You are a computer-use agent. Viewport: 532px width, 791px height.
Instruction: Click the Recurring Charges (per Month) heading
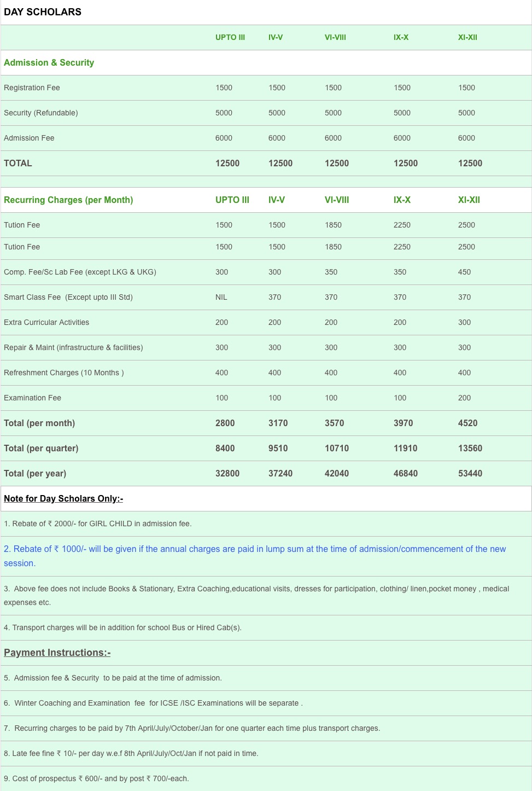68,200
